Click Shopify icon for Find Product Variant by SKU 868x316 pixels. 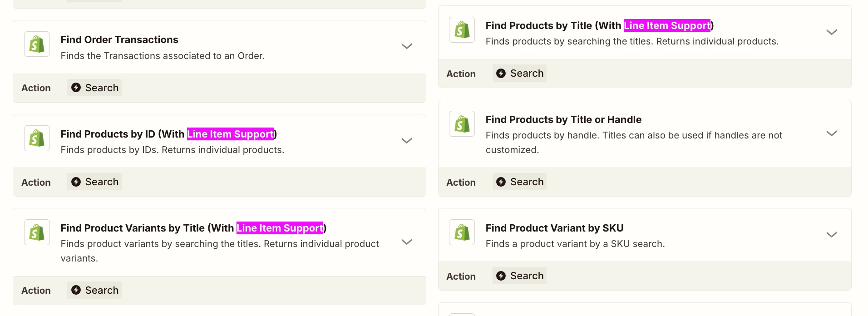tap(462, 232)
